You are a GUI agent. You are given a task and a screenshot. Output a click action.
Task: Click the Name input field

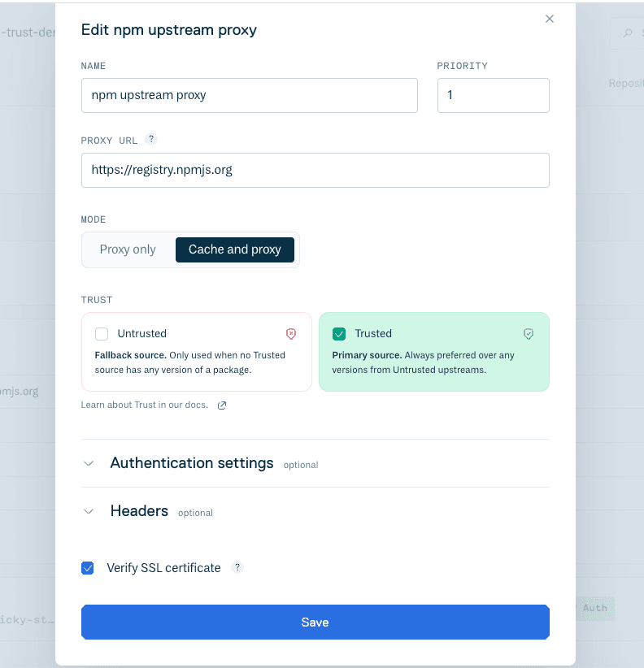click(x=249, y=95)
